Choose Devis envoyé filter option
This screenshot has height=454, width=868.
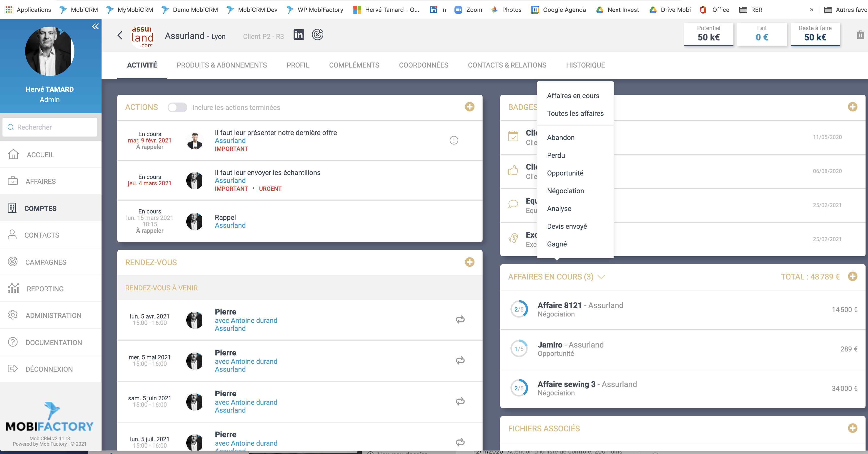point(567,226)
